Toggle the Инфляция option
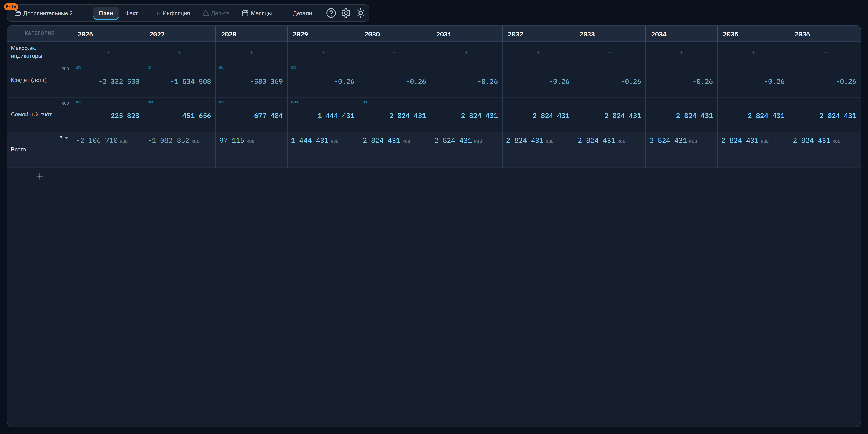The width and height of the screenshot is (868, 434). click(173, 13)
